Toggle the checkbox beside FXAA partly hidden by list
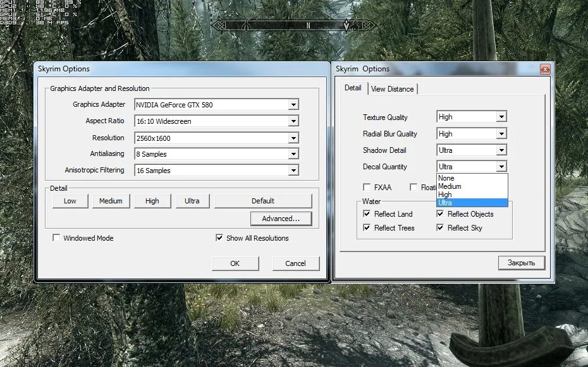588x367 pixels. [413, 187]
